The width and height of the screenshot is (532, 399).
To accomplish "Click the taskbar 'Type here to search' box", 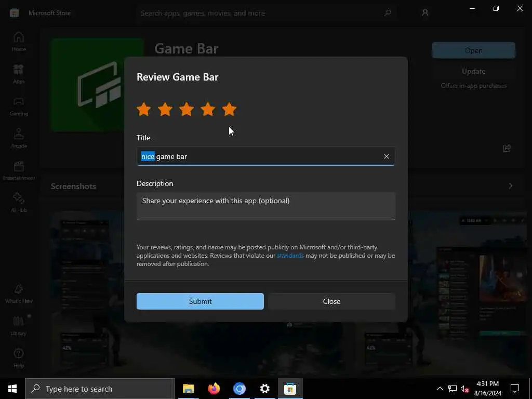I will coord(100,389).
